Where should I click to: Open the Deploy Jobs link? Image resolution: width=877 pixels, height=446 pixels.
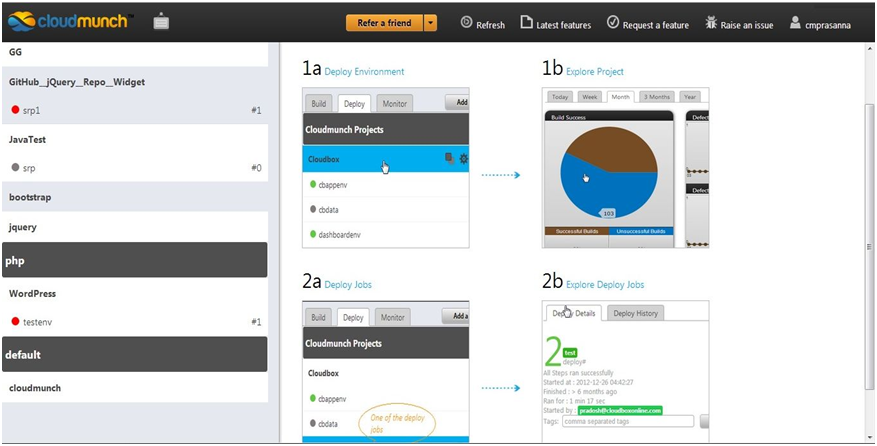348,285
